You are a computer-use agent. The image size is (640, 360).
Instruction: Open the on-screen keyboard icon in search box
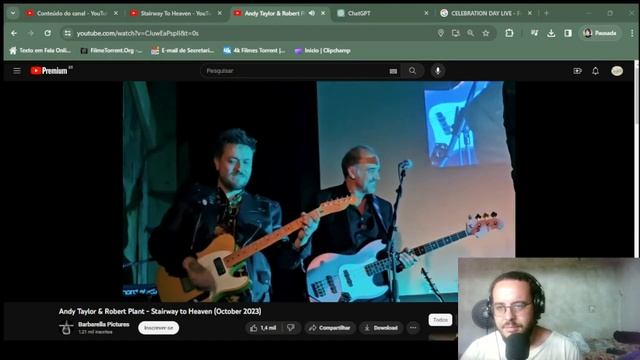(x=393, y=71)
